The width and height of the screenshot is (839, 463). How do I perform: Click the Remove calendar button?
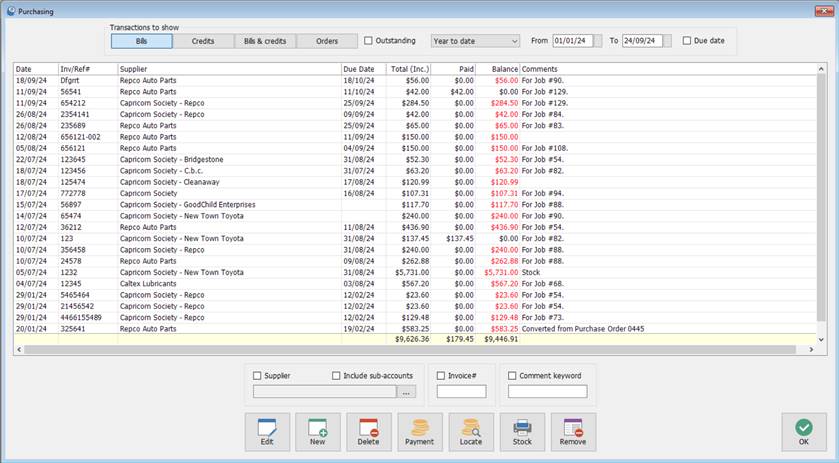pyautogui.click(x=573, y=431)
